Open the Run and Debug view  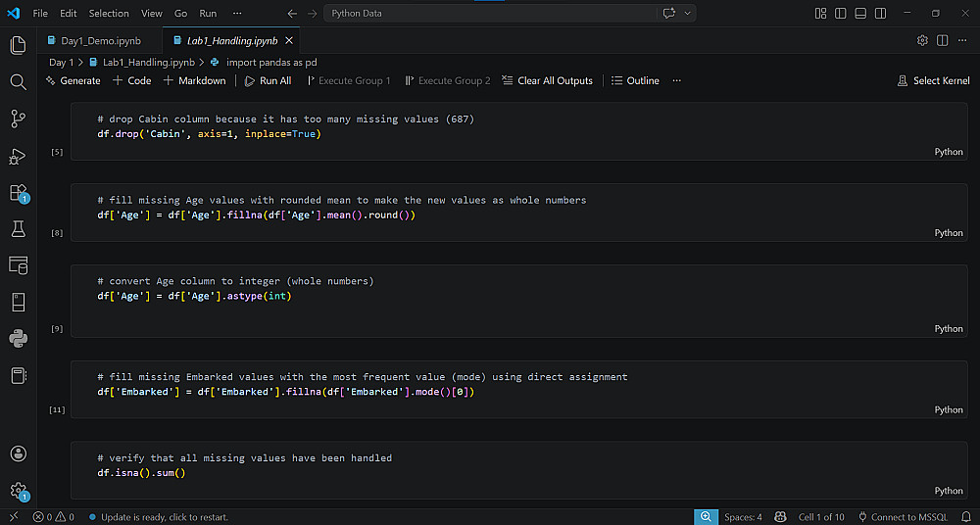point(18,156)
